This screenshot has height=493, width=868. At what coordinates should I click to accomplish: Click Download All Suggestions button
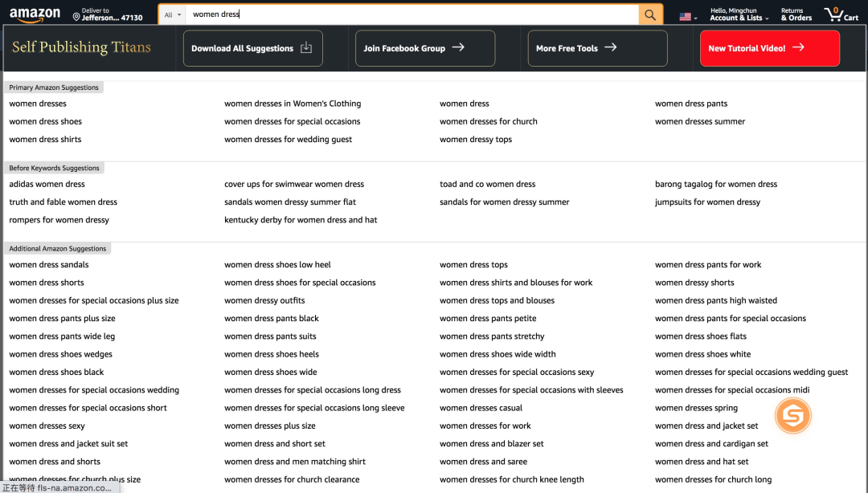(253, 48)
